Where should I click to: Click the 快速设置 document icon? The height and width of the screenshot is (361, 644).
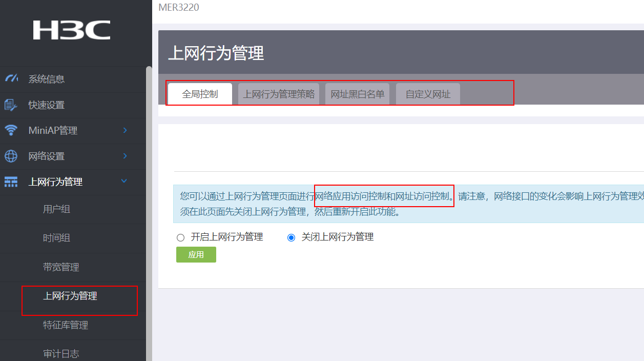click(11, 105)
